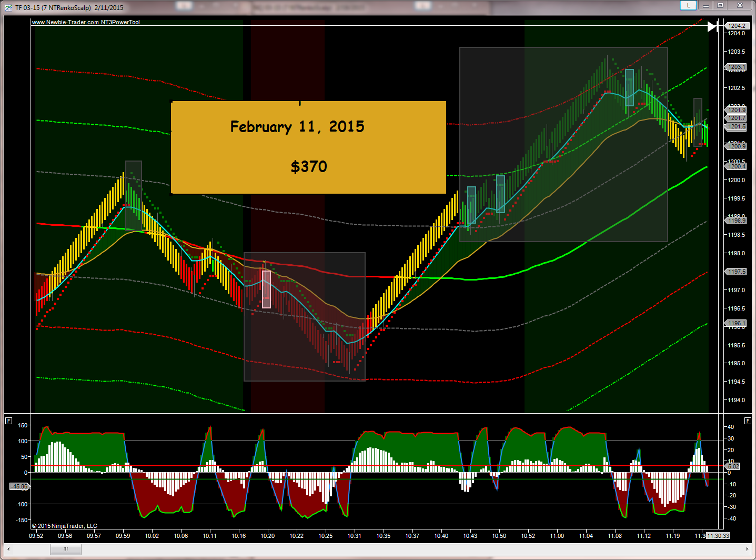Click the 10:20 time axis label
The width and height of the screenshot is (756, 560).
pyautogui.click(x=268, y=536)
